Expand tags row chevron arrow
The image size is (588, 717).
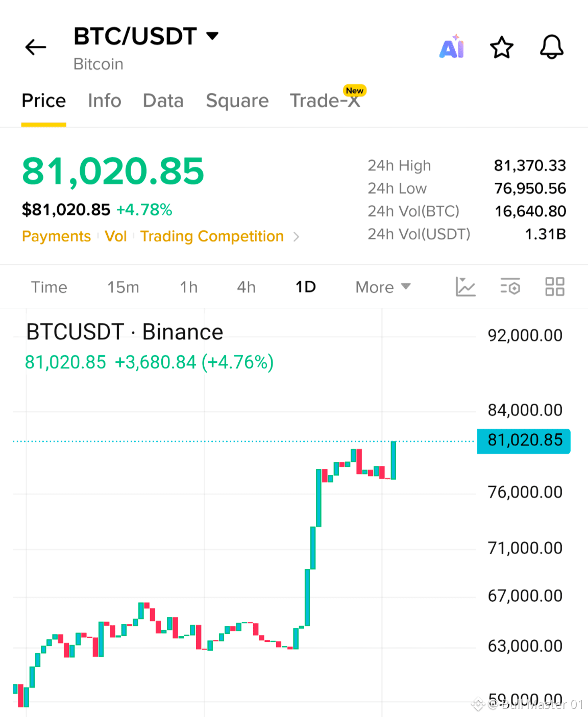pos(296,237)
